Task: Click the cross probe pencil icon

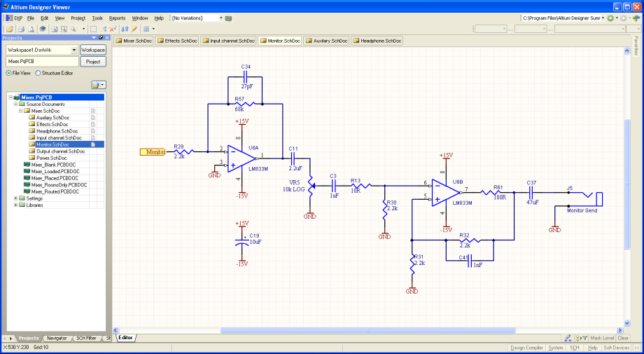Action: (x=134, y=29)
